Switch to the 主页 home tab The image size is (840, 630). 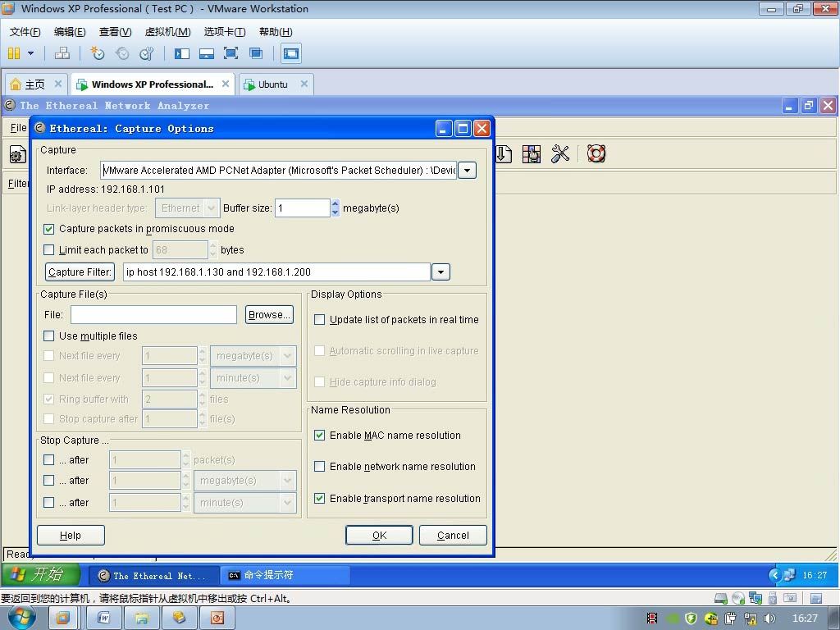[36, 84]
